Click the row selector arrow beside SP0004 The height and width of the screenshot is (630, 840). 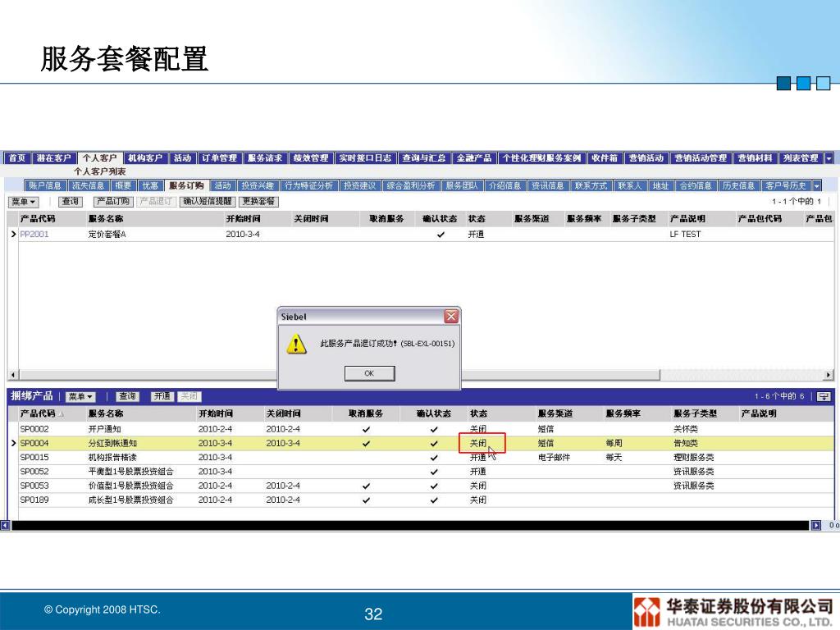13,443
